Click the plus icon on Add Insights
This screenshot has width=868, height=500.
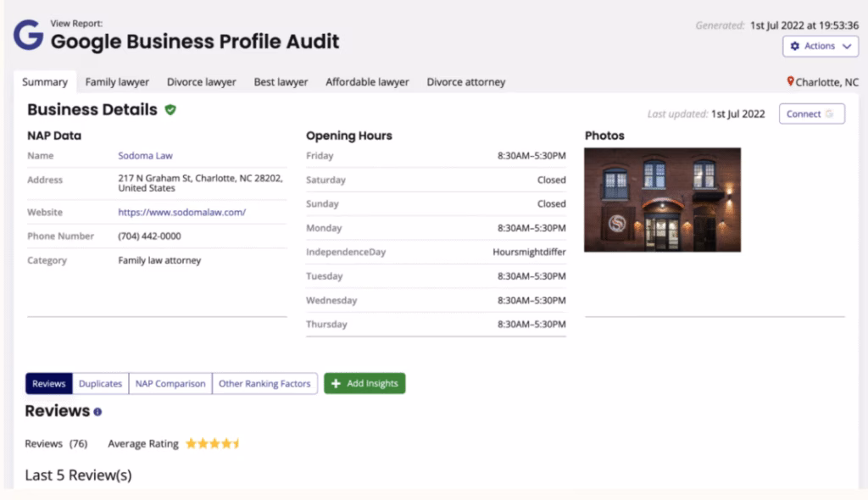click(337, 383)
